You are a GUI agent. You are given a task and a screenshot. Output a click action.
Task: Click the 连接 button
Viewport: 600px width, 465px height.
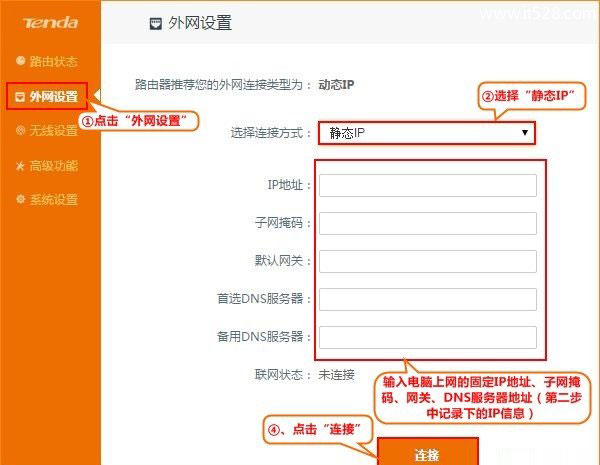tap(428, 452)
